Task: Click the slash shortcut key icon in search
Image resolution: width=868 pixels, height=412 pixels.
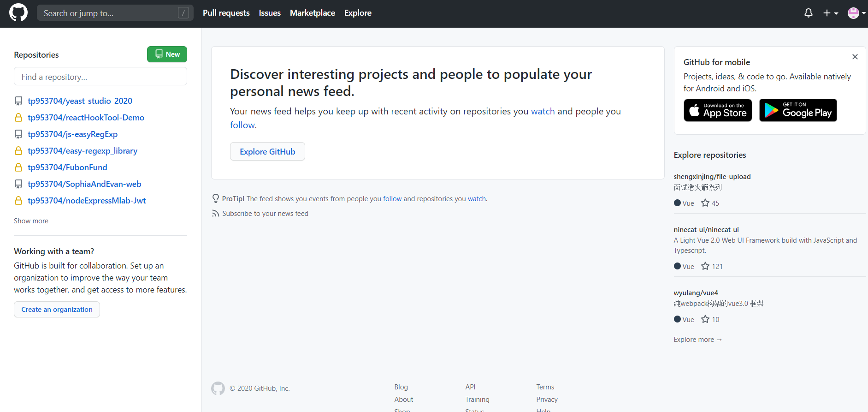Action: coord(183,13)
